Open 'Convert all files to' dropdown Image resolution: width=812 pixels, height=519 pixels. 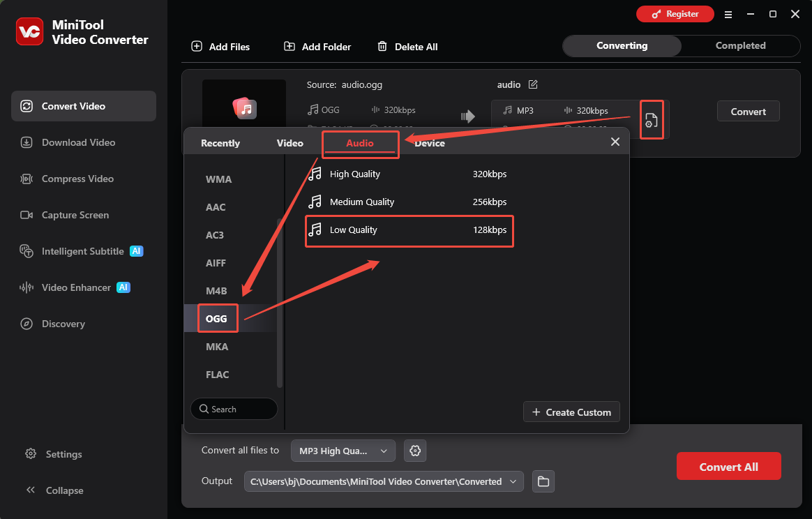[x=343, y=451]
